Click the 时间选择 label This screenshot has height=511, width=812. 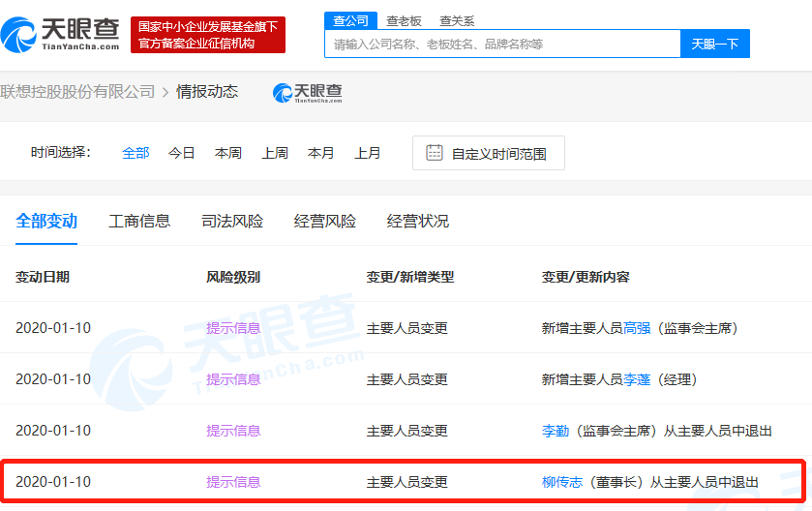pyautogui.click(x=61, y=153)
